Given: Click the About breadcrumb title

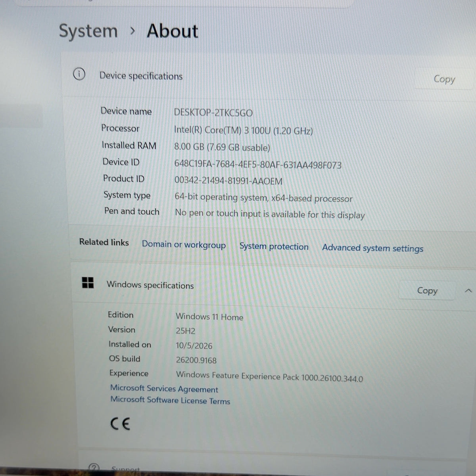Looking at the screenshot, I should pos(172,31).
